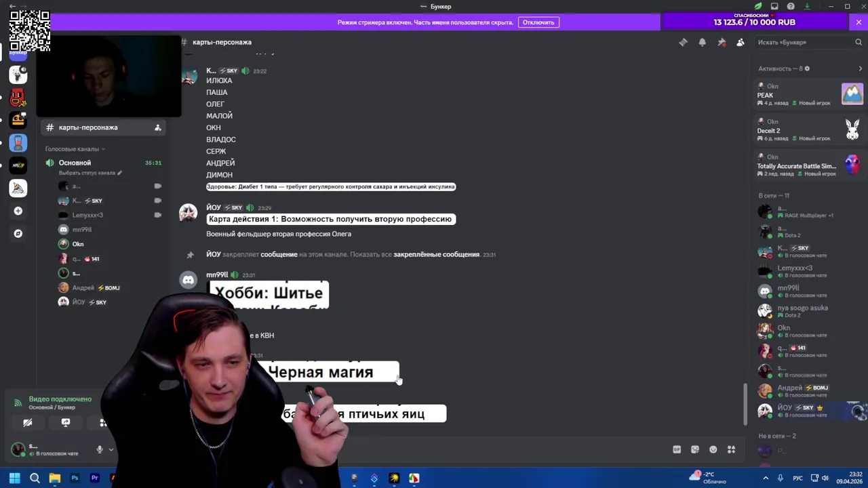The image size is (868, 488).
Task: Launch Photoshop from taskbar
Action: (75, 478)
